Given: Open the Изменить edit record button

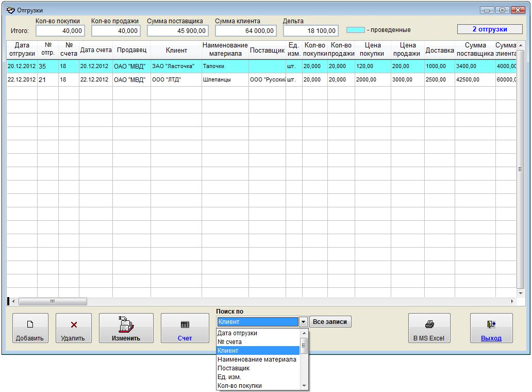Looking at the screenshot, I should click(126, 328).
